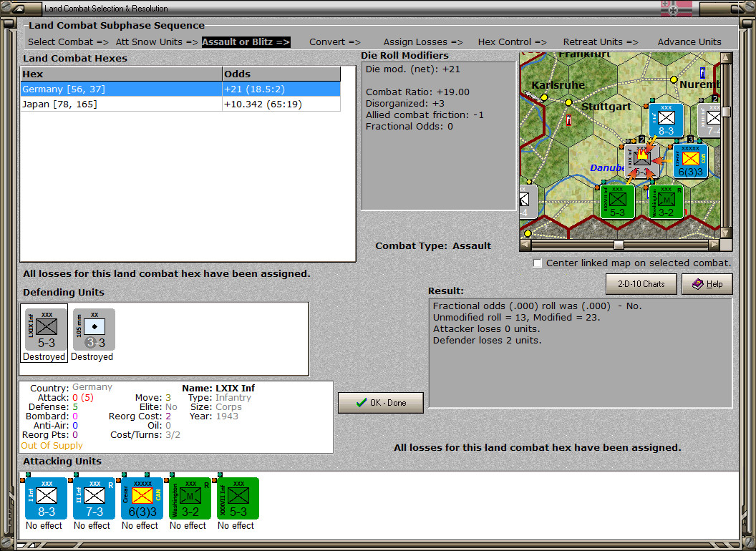Click the II Inf 7-3 attacking unit
The height and width of the screenshot is (551, 756).
click(94, 498)
